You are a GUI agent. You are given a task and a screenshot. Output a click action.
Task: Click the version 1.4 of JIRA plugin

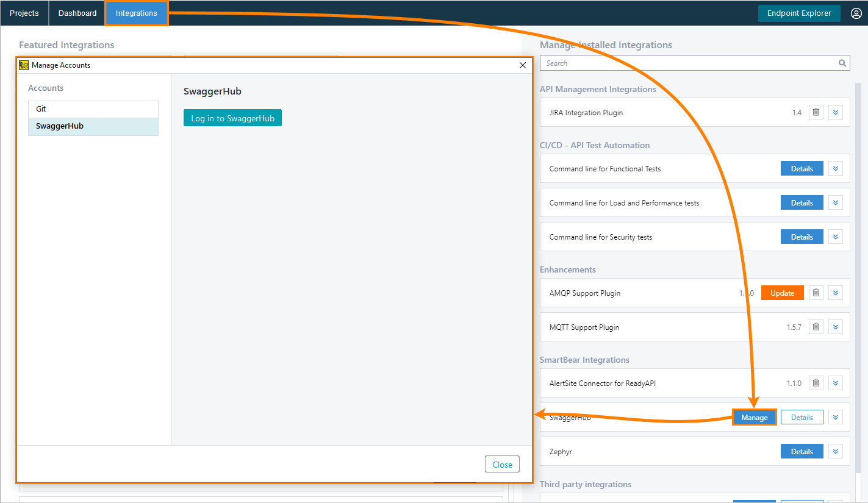pos(797,113)
